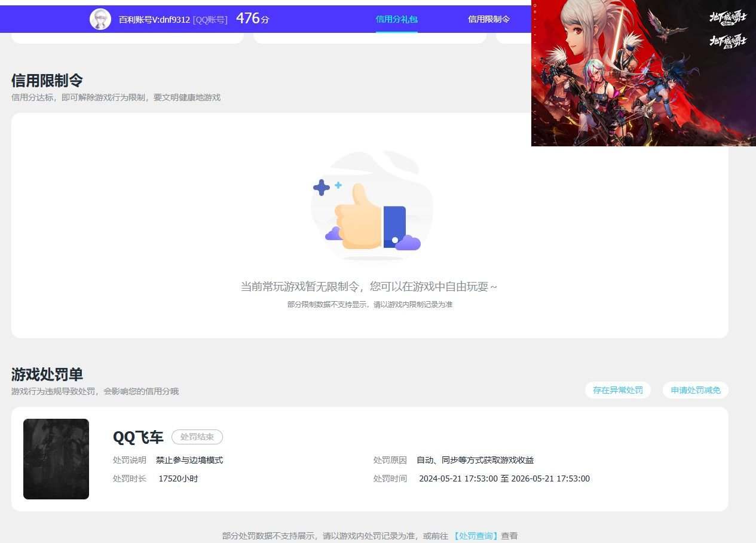Click 禁止参与边境模式 penalty description
Screen dimensions: 756x543
coord(189,460)
